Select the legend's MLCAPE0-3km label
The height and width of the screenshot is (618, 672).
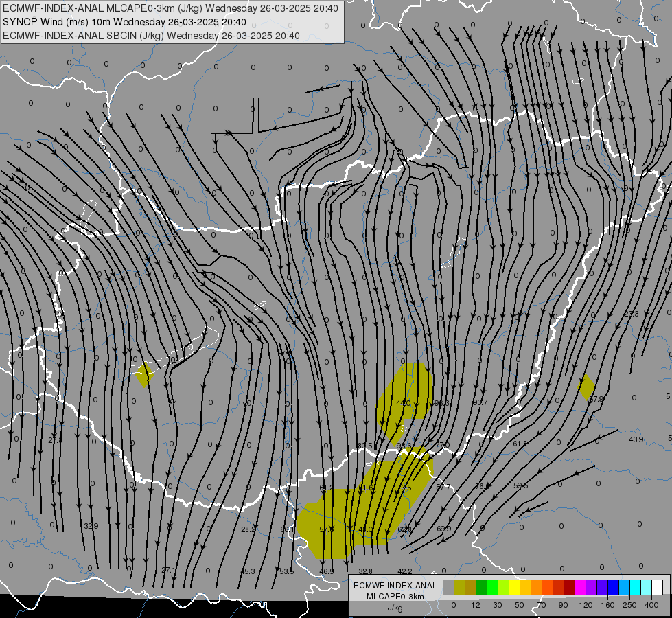click(x=395, y=597)
